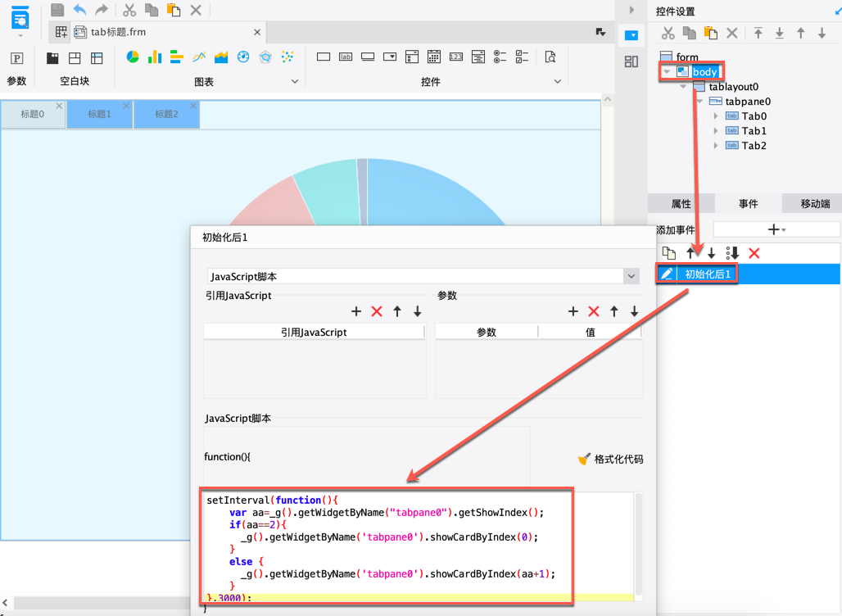Select the radar chart icon
This screenshot has height=616, width=842.
coord(265,57)
